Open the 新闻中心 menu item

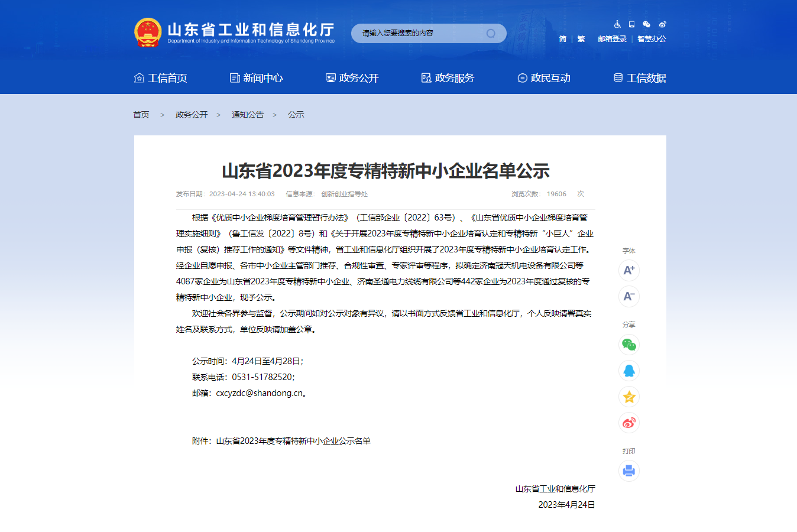pos(263,78)
